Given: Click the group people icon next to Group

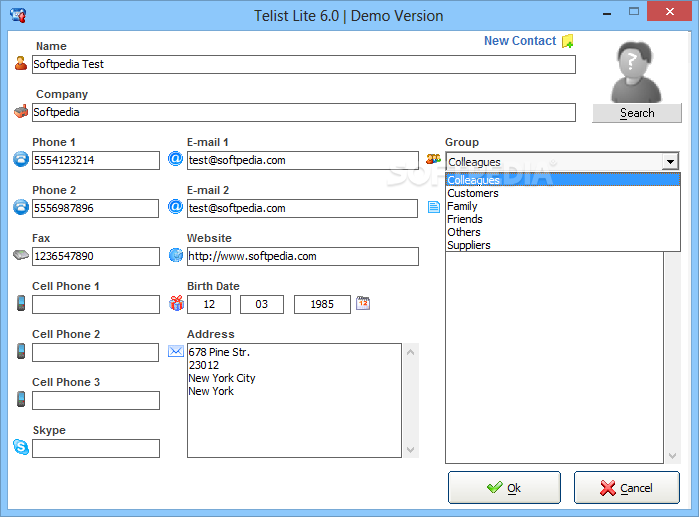Looking at the screenshot, I should tap(433, 159).
